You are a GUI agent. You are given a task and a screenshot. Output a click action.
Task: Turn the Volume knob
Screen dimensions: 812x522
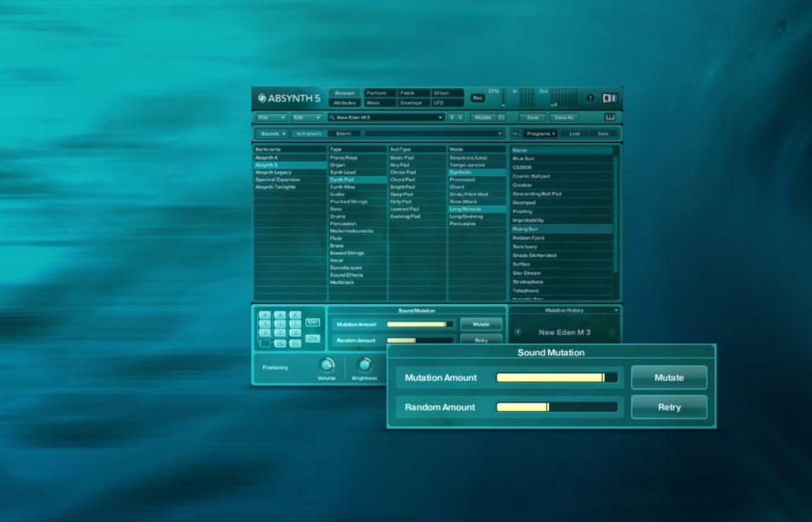click(326, 365)
